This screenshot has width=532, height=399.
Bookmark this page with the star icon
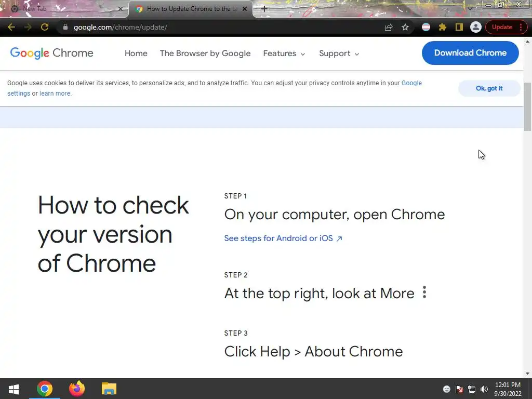pos(405,27)
